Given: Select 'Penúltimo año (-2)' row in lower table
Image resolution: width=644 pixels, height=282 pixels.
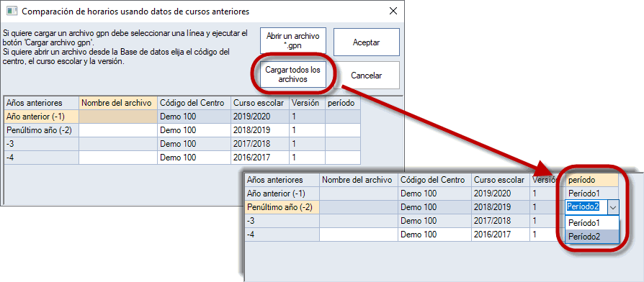Looking at the screenshot, I should 282,207.
